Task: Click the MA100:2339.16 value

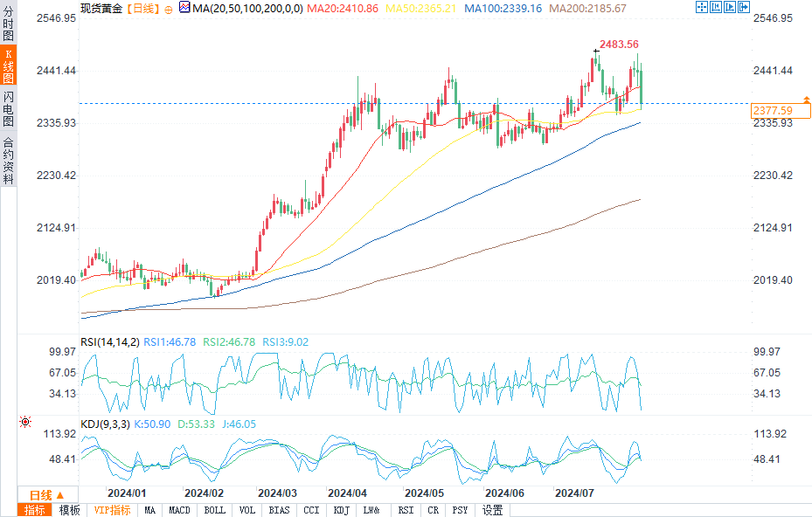Action: coord(503,9)
